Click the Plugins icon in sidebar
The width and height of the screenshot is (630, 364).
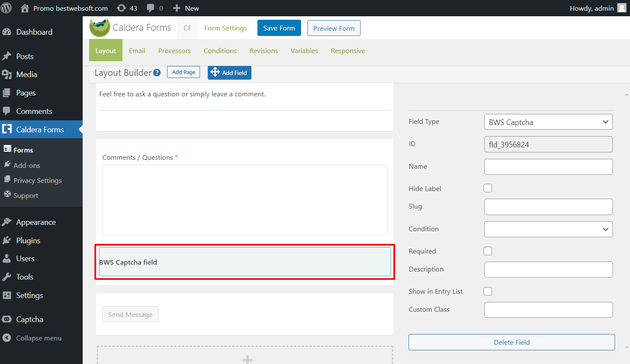point(7,240)
